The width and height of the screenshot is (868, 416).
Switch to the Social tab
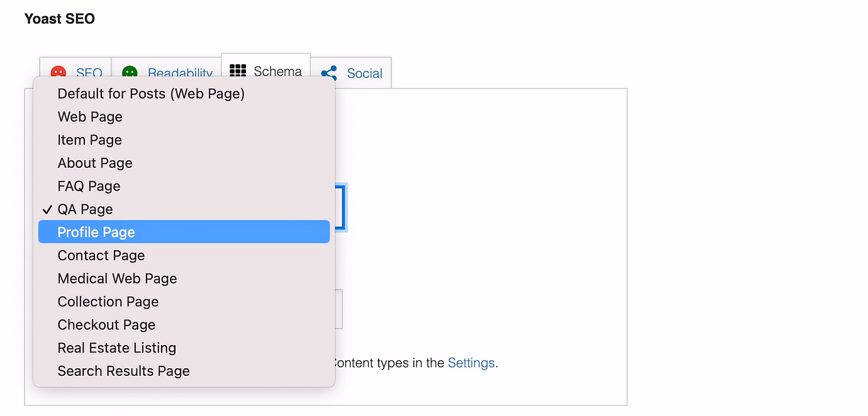[x=365, y=73]
